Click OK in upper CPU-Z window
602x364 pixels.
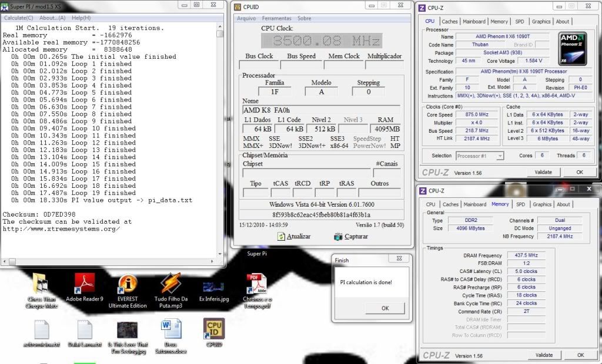click(580, 172)
